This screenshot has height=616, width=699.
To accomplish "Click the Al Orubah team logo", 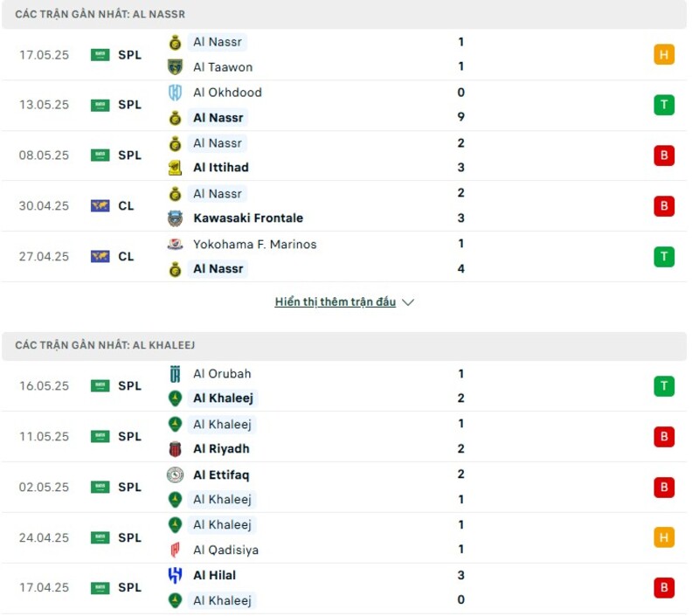I will point(175,374).
